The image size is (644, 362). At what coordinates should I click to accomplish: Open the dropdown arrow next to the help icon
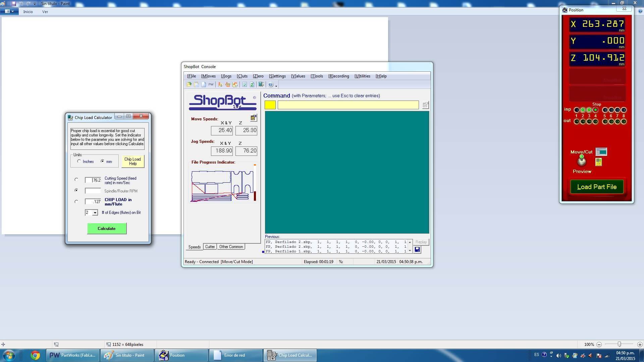276,85
